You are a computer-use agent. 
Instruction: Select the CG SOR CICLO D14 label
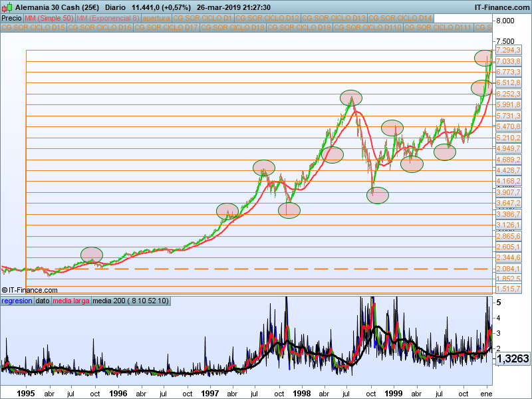(x=400, y=18)
